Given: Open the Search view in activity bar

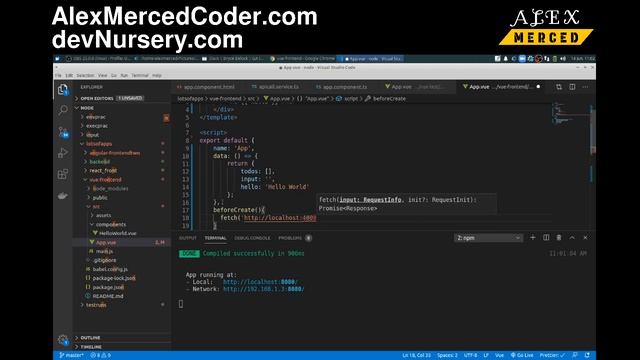Looking at the screenshot, I should [x=63, y=110].
